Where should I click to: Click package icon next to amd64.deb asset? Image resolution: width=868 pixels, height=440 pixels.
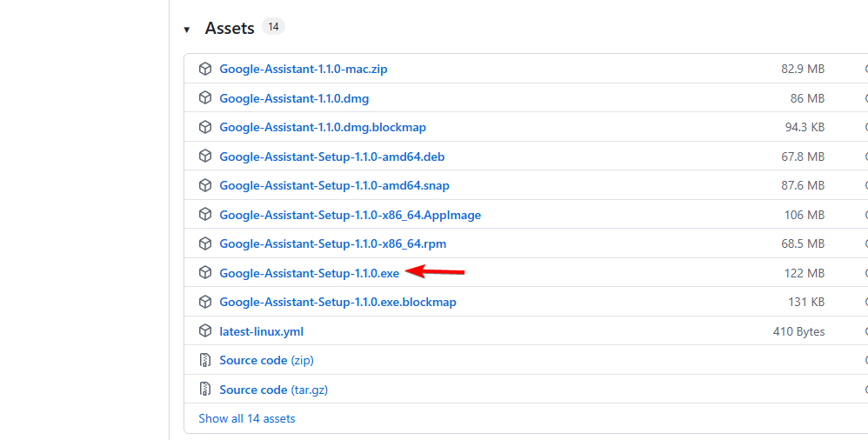click(x=205, y=157)
